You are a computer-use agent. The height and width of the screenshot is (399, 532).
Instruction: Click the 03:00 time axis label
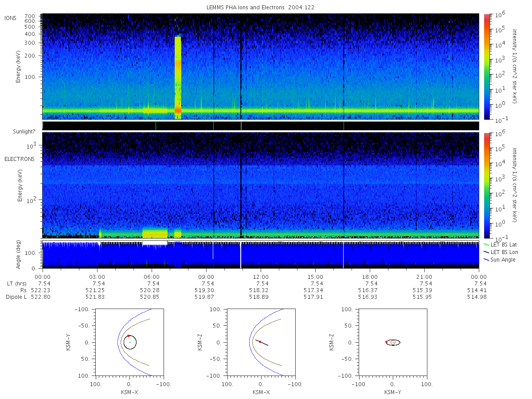click(x=97, y=277)
